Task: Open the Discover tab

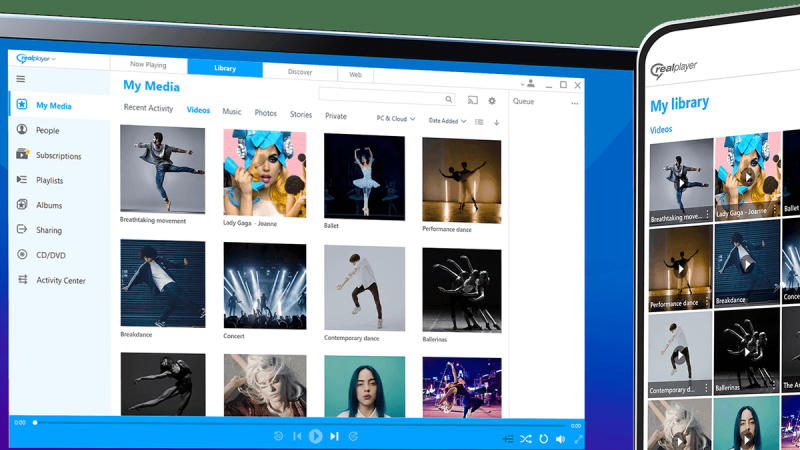Action: (300, 72)
